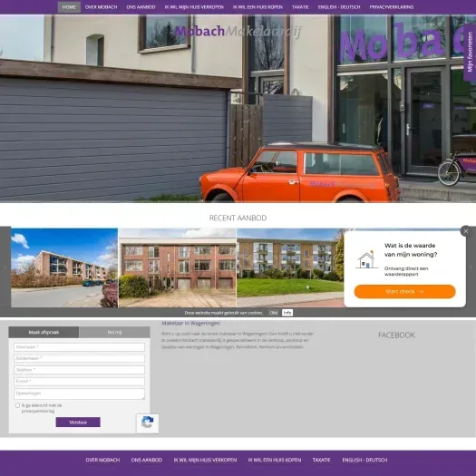The width and height of the screenshot is (476, 476).
Task: Accept cookies with the Oké button
Action: 273,313
